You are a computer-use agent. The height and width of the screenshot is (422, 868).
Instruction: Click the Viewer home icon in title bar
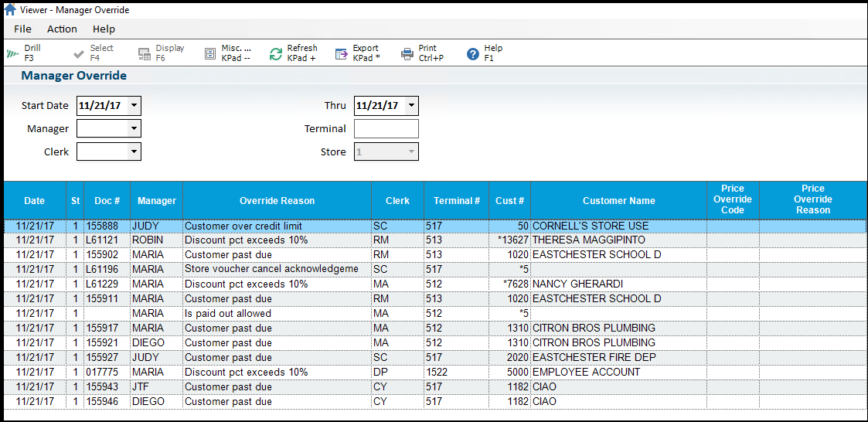click(10, 10)
